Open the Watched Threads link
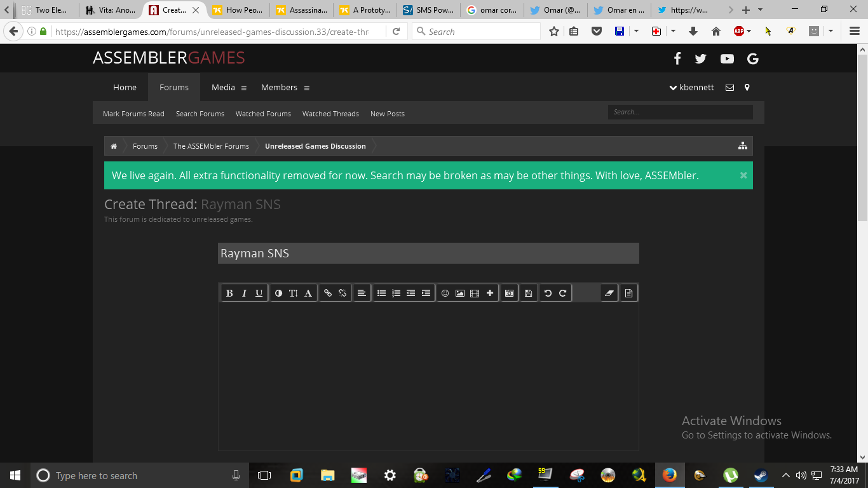The height and width of the screenshot is (488, 868). pyautogui.click(x=330, y=114)
